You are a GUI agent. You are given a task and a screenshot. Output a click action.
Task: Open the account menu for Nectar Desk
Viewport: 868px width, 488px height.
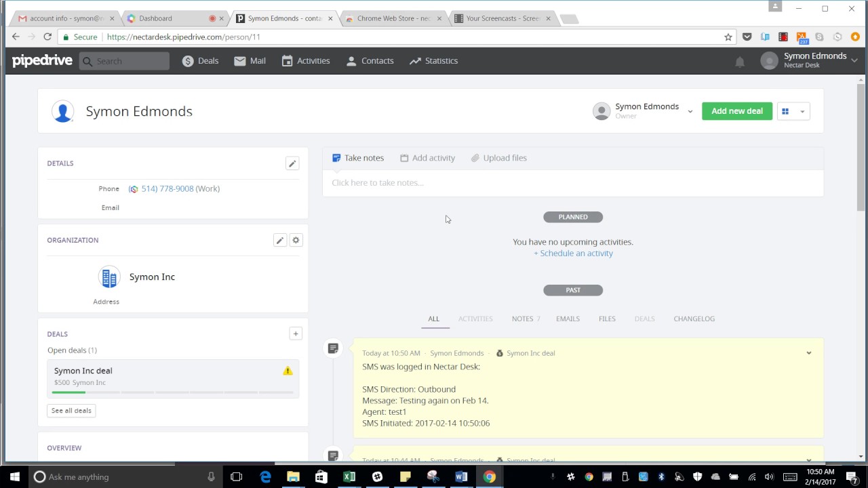[x=809, y=60]
